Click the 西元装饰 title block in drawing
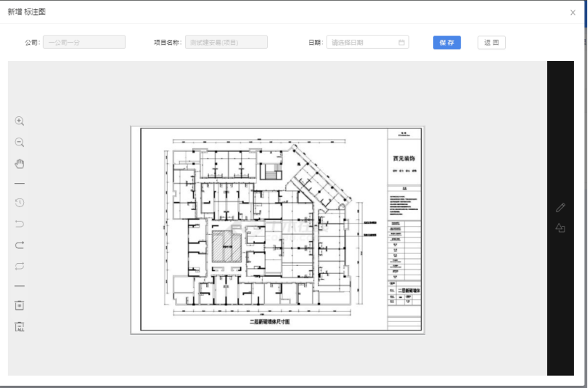The width and height of the screenshot is (588, 388). (405, 159)
